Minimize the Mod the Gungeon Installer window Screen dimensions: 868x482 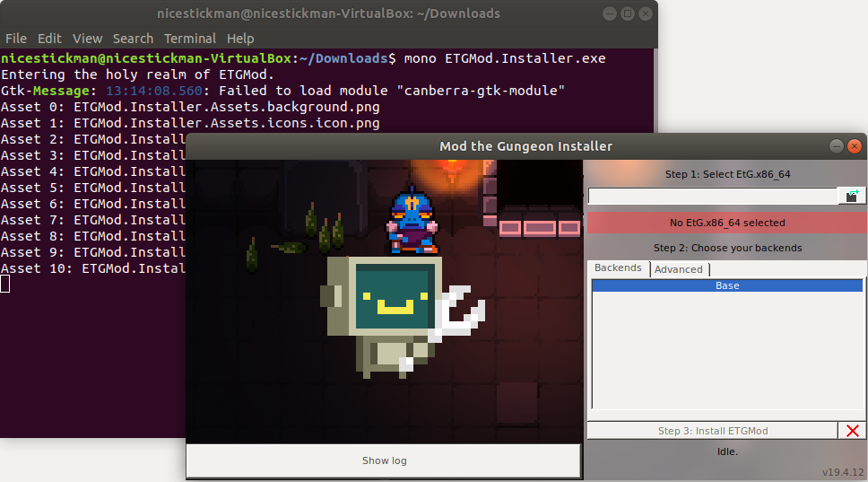(x=837, y=146)
